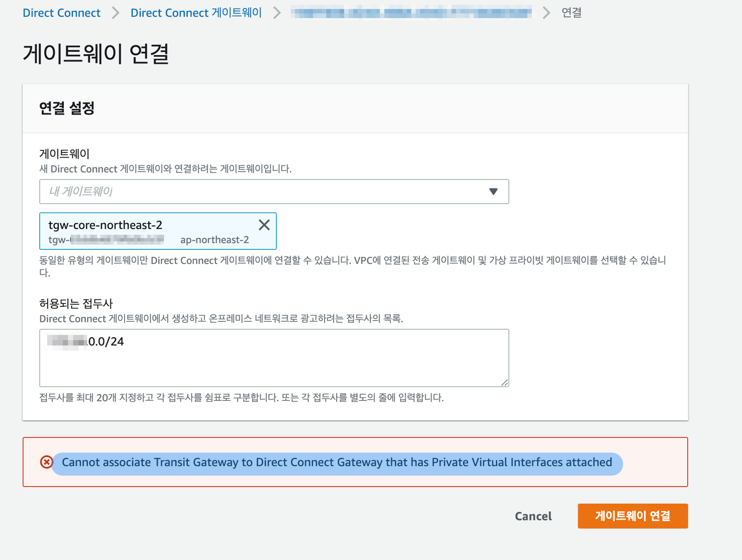Click the 허용되는 접두사 field label
Screen dimensions: 742x560
pos(76,304)
